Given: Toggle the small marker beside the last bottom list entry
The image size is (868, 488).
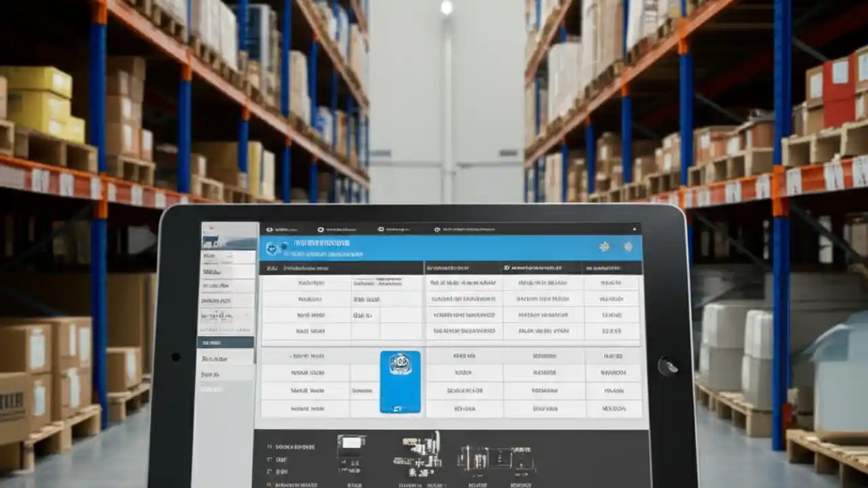Looking at the screenshot, I should [268, 485].
